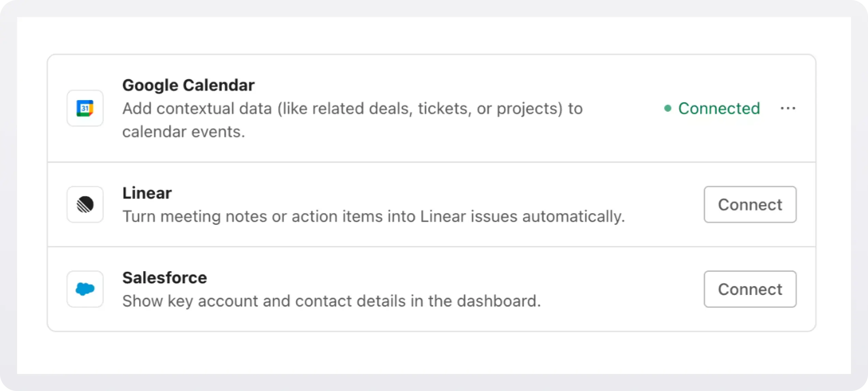
Task: Click Connect for the Linear integration
Action: click(x=750, y=204)
